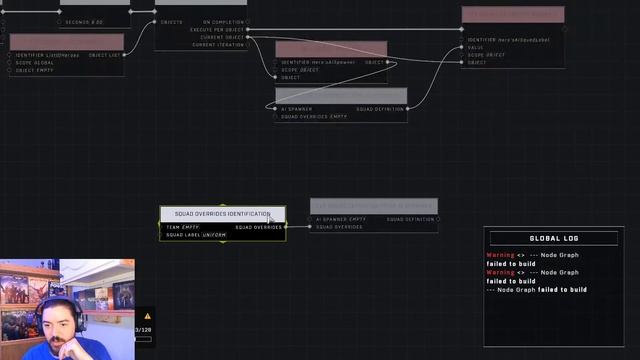Click the streamer webcam thumbnail
640x360 pixels.
[67, 309]
